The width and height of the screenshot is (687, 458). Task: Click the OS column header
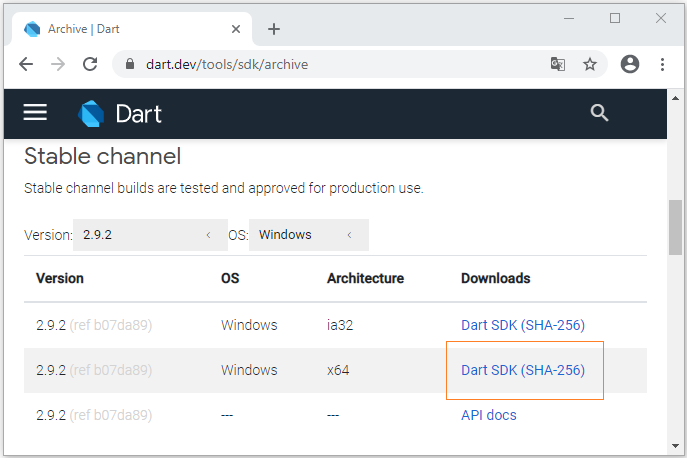pos(230,278)
